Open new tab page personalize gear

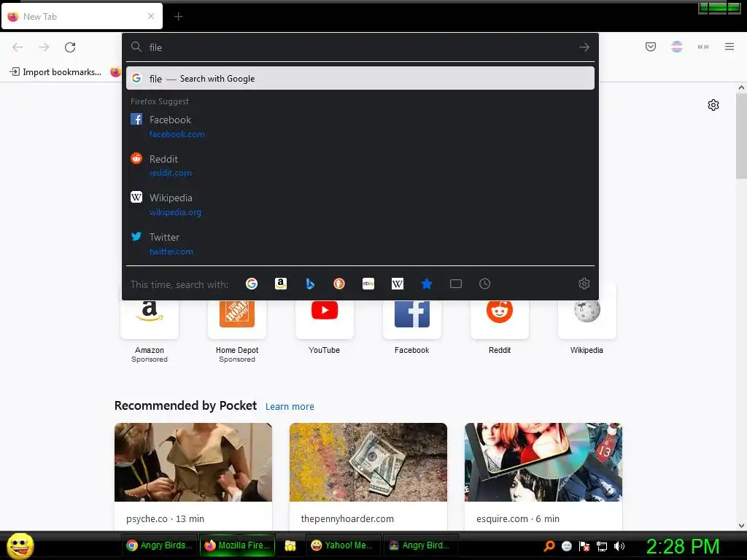click(x=713, y=105)
